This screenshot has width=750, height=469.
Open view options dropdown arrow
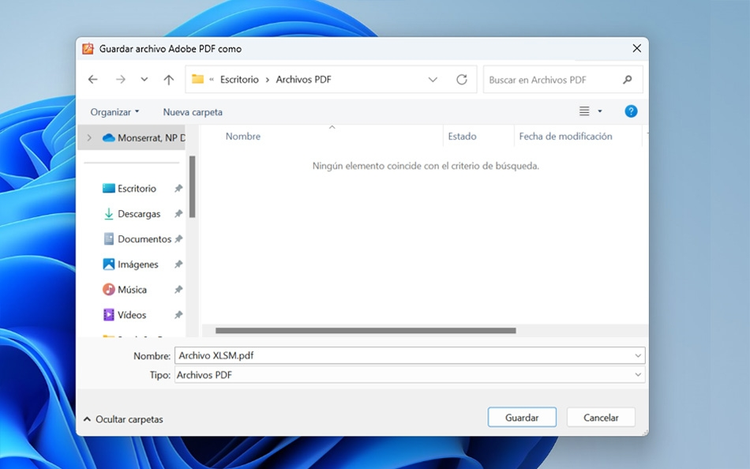click(600, 111)
